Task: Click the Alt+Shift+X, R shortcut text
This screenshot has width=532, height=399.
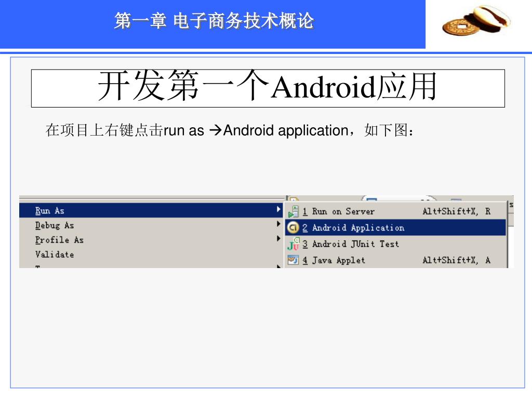Action: click(456, 211)
